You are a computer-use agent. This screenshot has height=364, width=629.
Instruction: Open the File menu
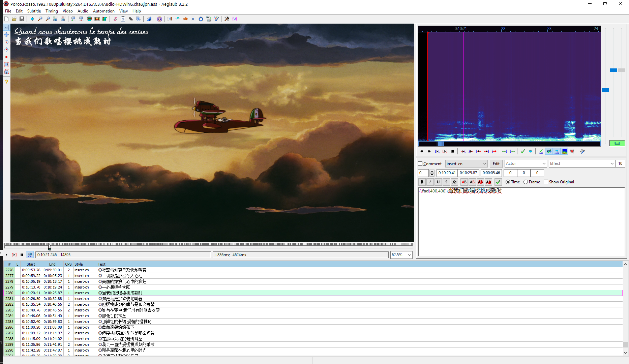pos(8,11)
